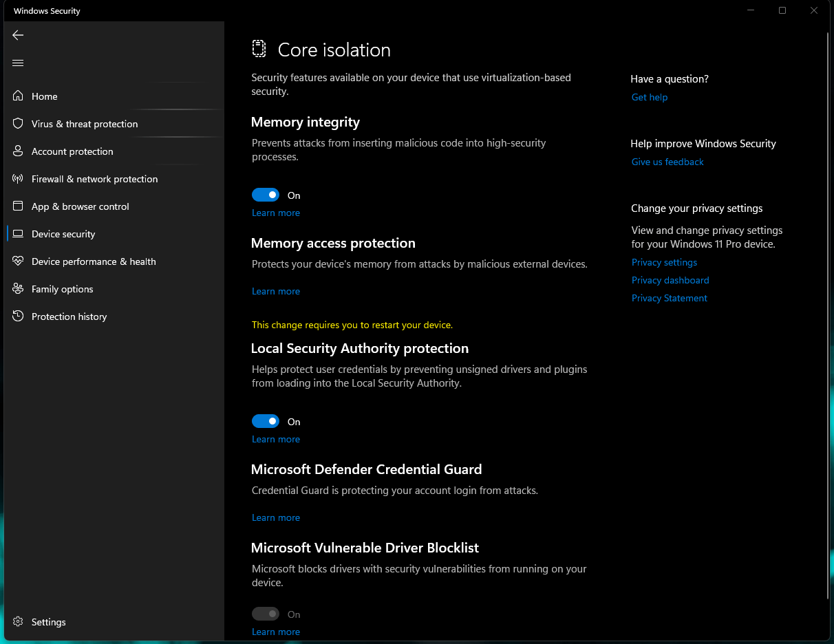Select the Virus & threat protection shield icon
This screenshot has width=834, height=644.
(x=18, y=124)
